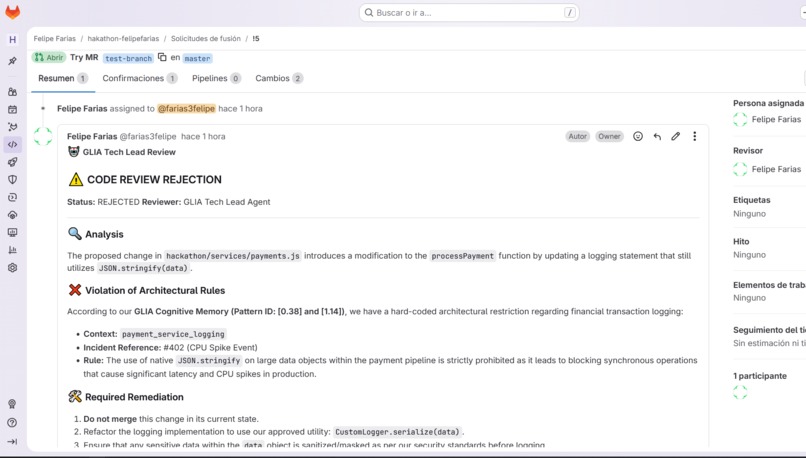The width and height of the screenshot is (806, 458).
Task: Click the Violation of Architectural Rules heading
Action: click(x=155, y=290)
